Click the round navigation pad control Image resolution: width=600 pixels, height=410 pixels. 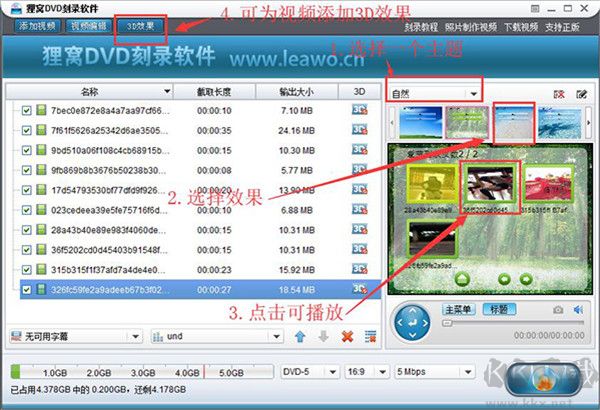click(412, 322)
